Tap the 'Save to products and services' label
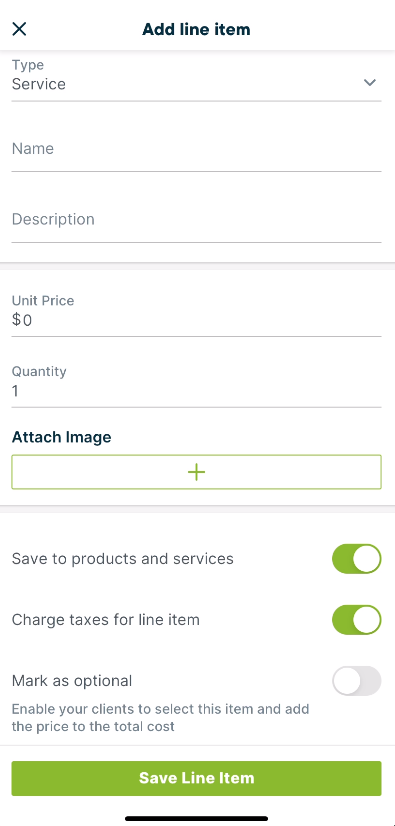Viewport: 395px width, 826px height. tap(123, 558)
